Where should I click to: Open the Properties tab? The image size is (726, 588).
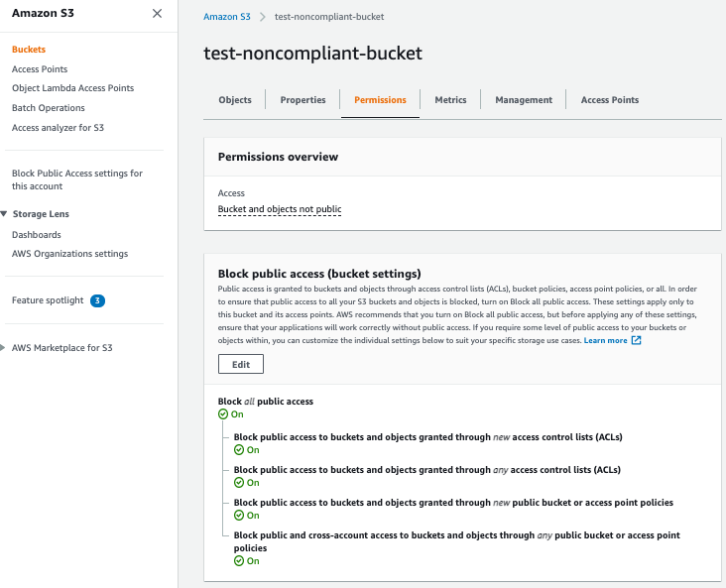point(302,100)
